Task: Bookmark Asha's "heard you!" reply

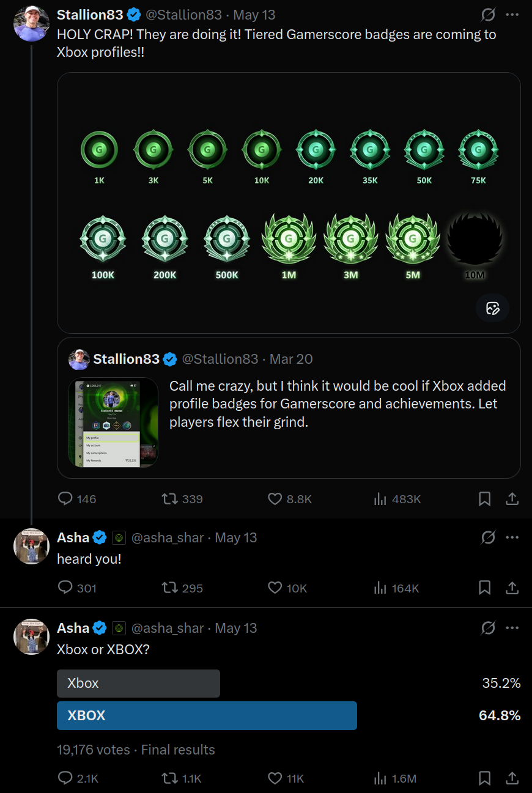Action: tap(484, 588)
